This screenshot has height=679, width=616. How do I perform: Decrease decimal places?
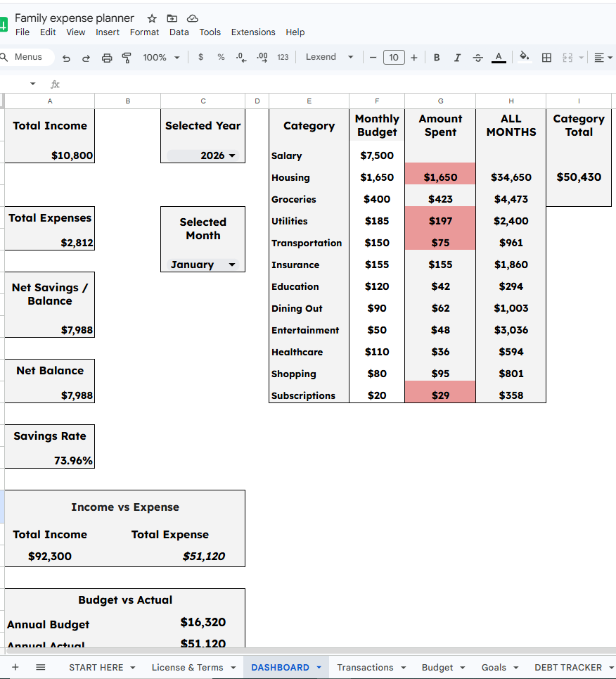[241, 57]
